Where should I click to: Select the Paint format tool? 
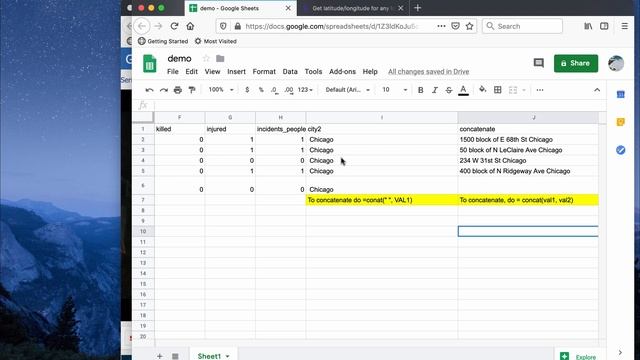[x=192, y=90]
